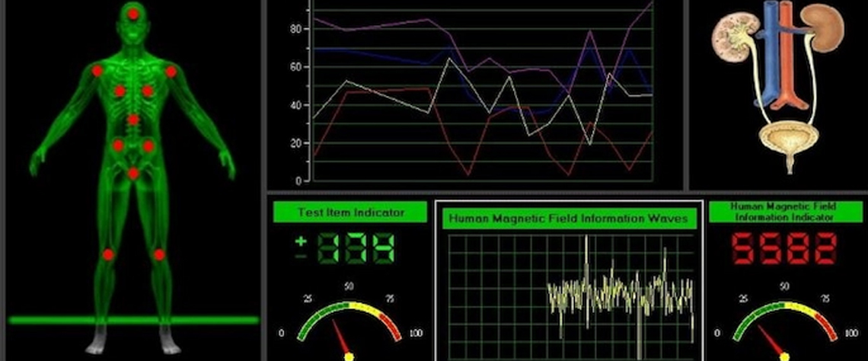The width and height of the screenshot is (868, 361).
Task: Click the multi-line trend chart
Action: point(483,91)
